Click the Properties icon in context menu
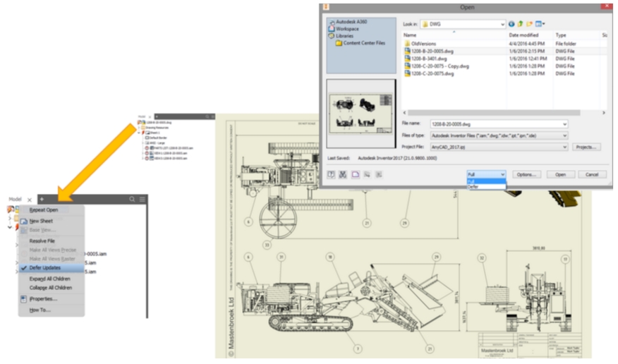618x364 pixels. click(24, 299)
